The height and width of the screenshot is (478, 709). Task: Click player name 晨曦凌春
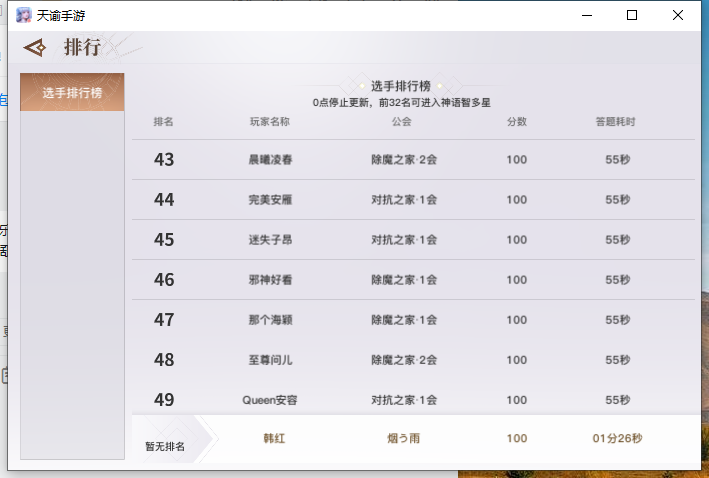point(270,160)
